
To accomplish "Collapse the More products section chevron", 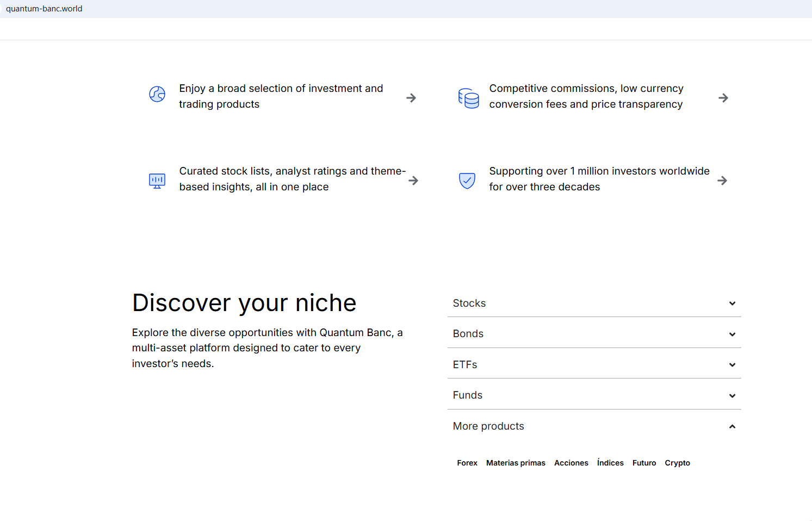I will [732, 426].
